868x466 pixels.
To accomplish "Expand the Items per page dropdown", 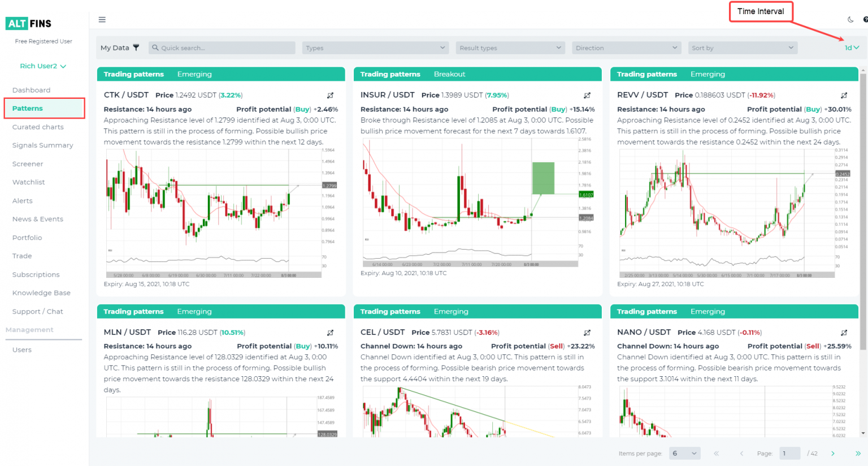I will click(x=684, y=453).
